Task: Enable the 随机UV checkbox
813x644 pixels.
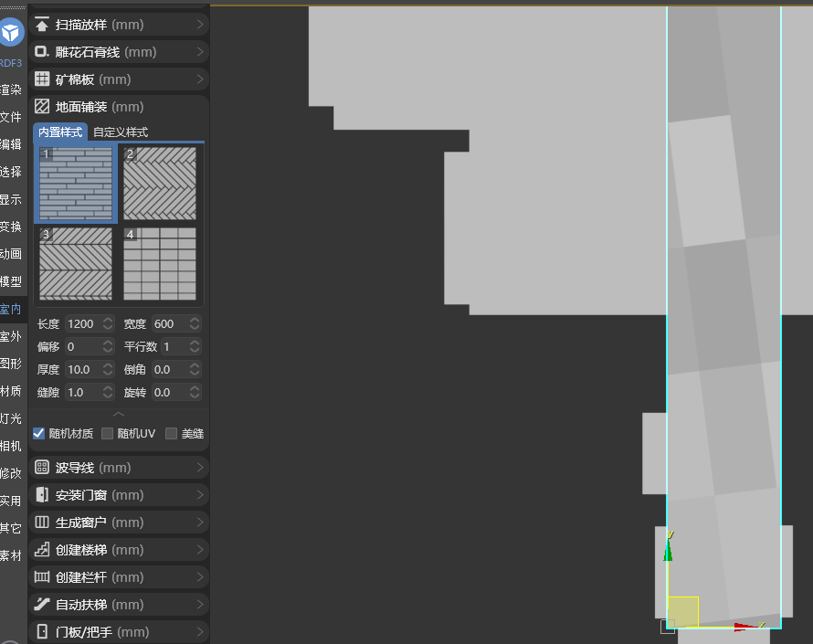Action: (x=107, y=434)
